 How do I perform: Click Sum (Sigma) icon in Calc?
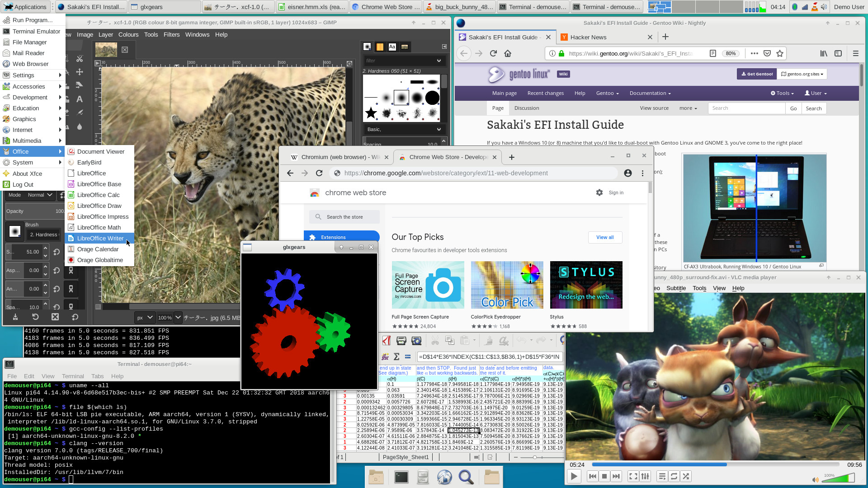point(396,357)
